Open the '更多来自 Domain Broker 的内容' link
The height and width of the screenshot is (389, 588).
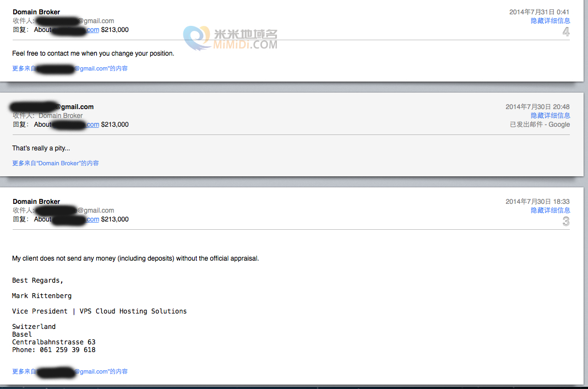point(56,164)
